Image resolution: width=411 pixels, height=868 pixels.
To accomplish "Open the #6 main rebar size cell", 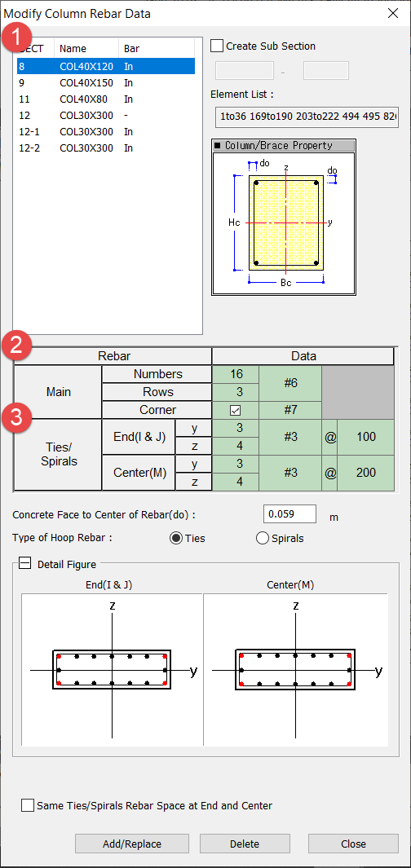I will click(290, 383).
